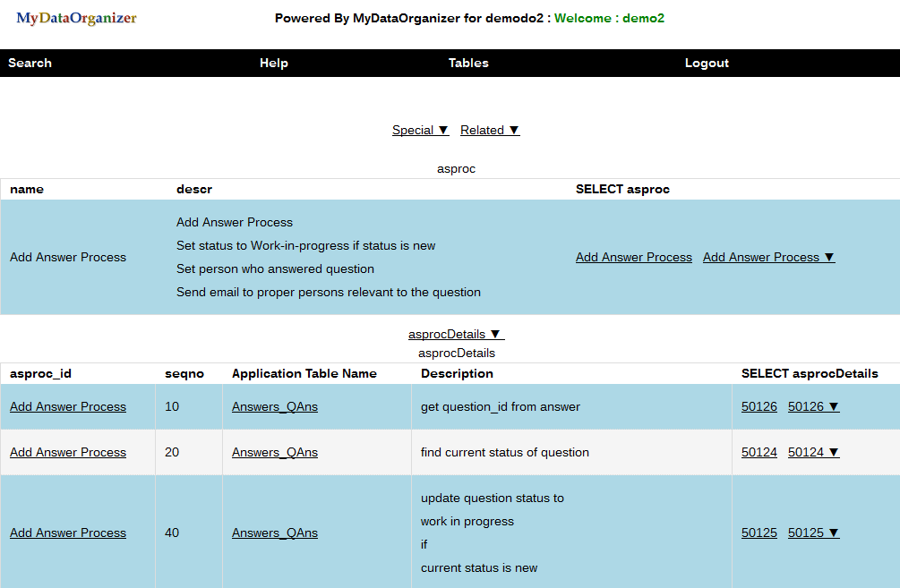Expand the Special dropdown
Screen dimensions: 900x588
[x=420, y=130]
